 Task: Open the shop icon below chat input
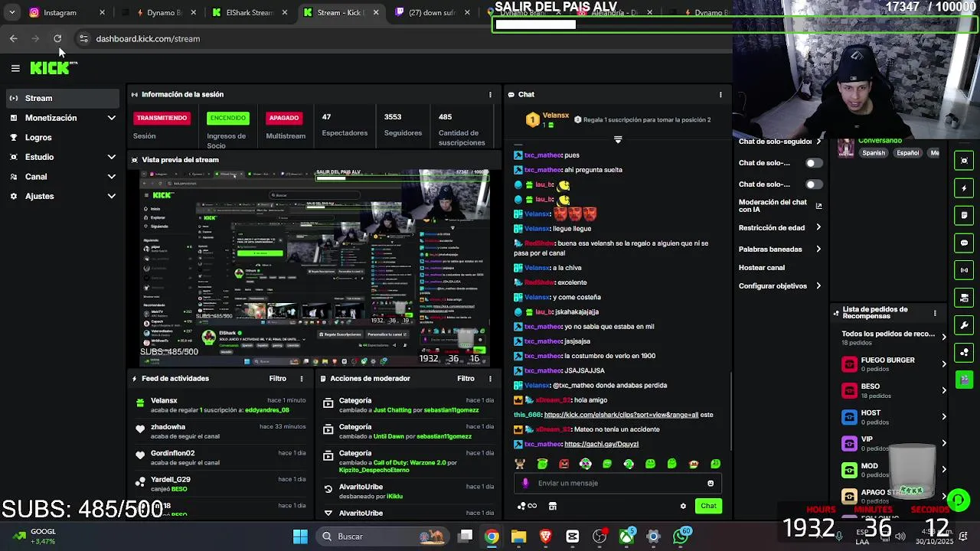pyautogui.click(x=552, y=506)
